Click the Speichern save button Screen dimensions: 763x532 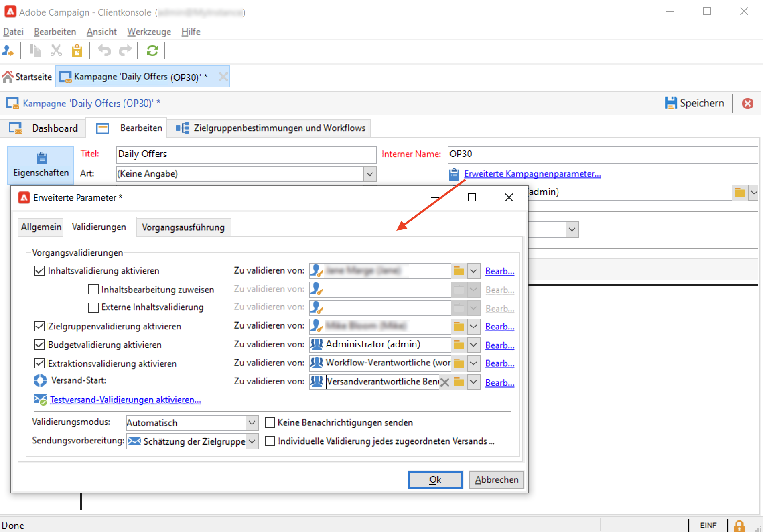coord(694,103)
